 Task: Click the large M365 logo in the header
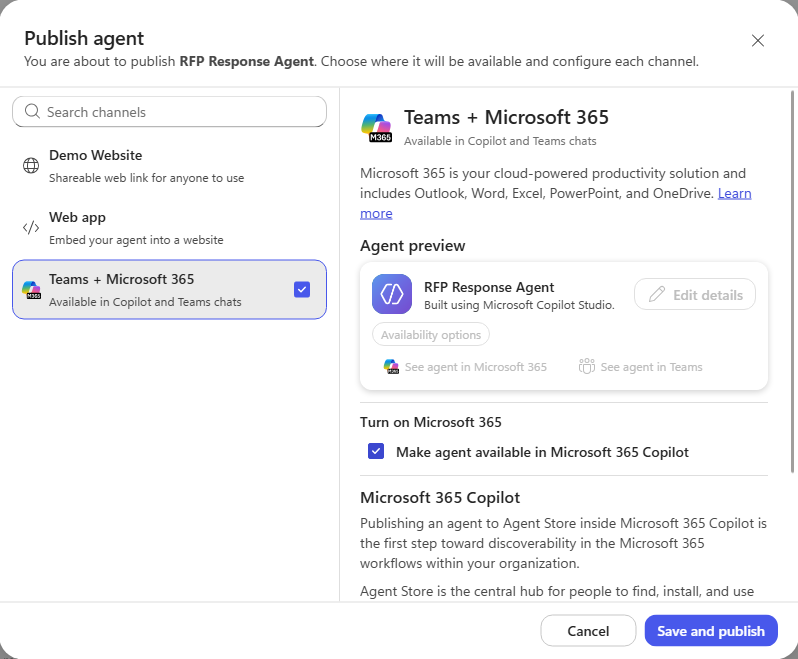click(x=377, y=128)
